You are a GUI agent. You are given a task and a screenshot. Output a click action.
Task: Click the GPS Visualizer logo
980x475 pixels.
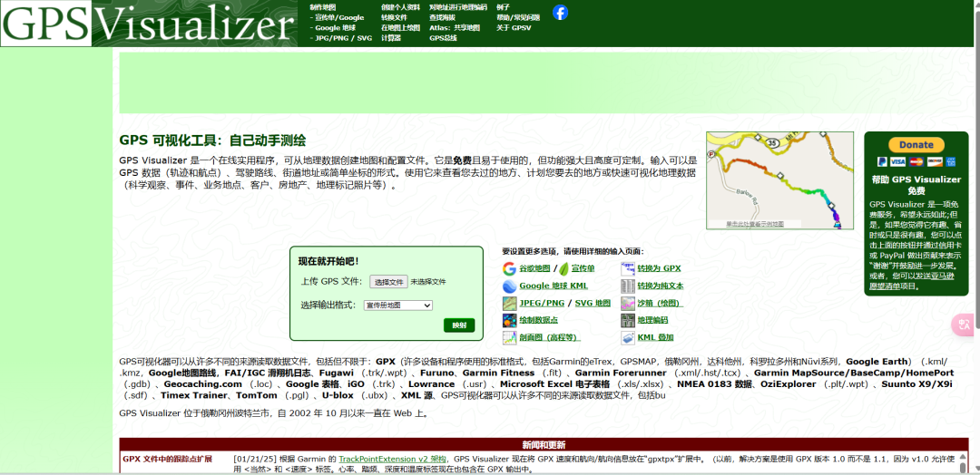[149, 24]
